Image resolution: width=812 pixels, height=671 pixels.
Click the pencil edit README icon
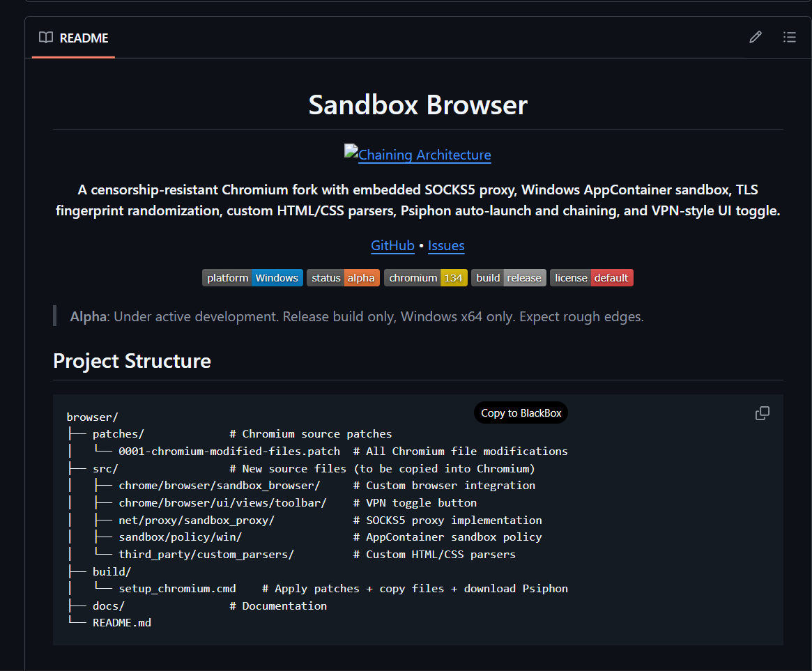point(756,38)
